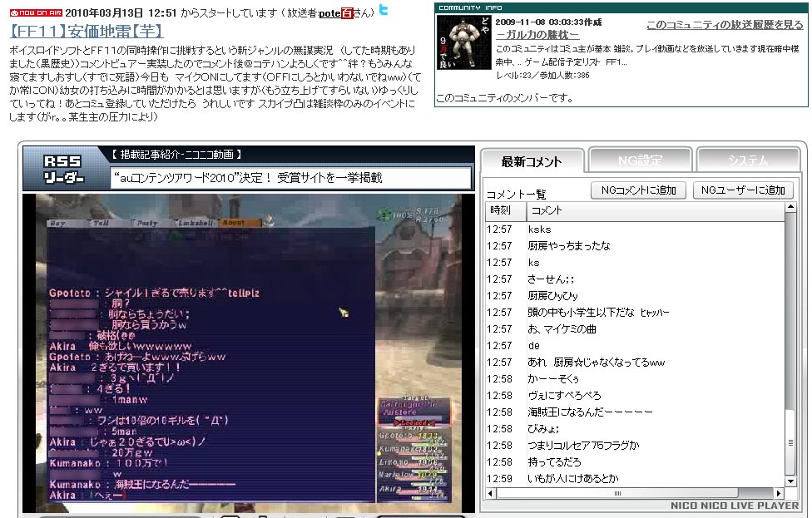Select the comment "お、マイケミの曲"

point(635,328)
